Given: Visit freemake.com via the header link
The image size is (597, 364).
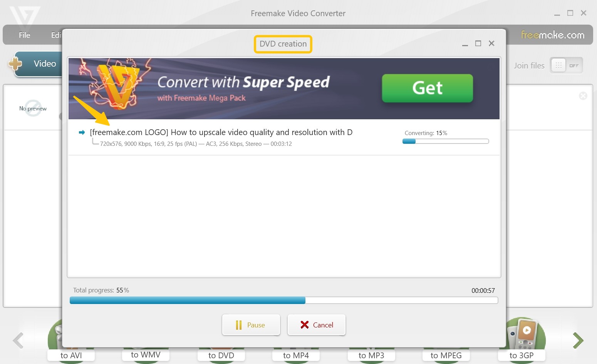Looking at the screenshot, I should coord(553,35).
